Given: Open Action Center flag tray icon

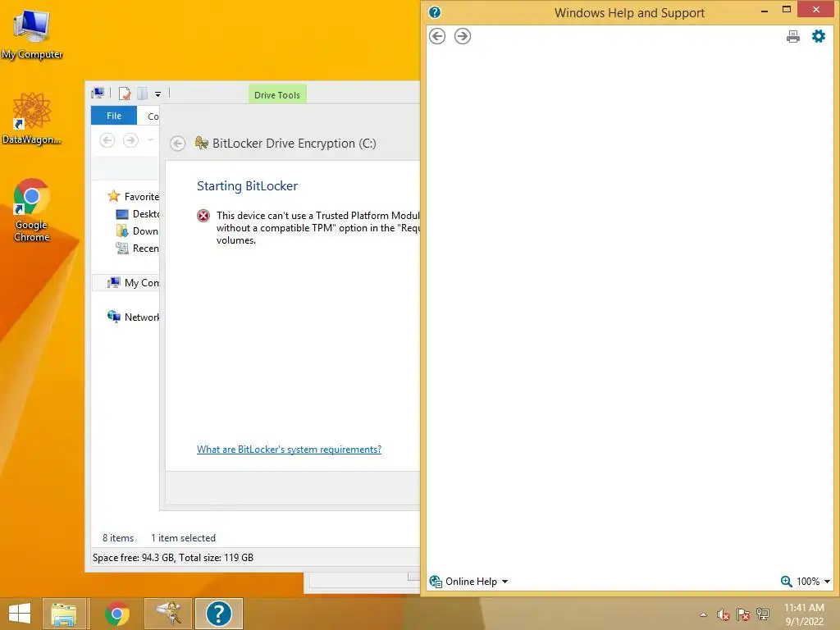Looking at the screenshot, I should tap(742, 614).
